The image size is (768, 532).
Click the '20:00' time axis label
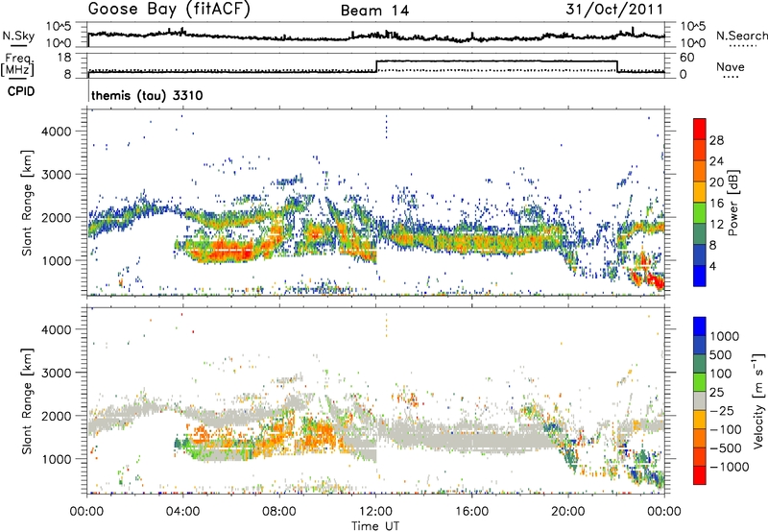568,512
